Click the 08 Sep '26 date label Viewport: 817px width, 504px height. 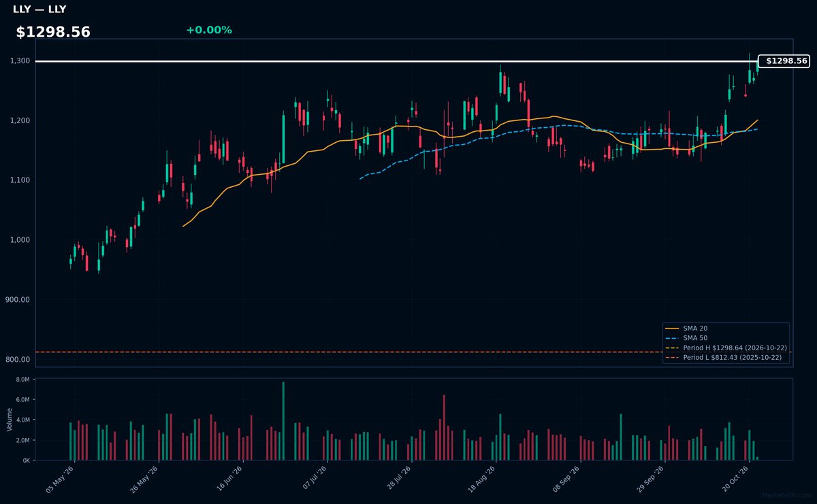point(566,478)
